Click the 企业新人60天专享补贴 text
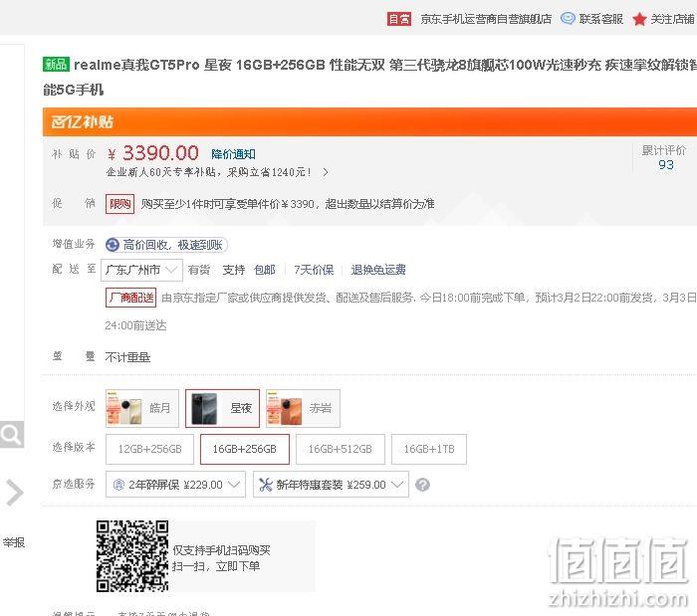The height and width of the screenshot is (616, 697). tap(209, 172)
